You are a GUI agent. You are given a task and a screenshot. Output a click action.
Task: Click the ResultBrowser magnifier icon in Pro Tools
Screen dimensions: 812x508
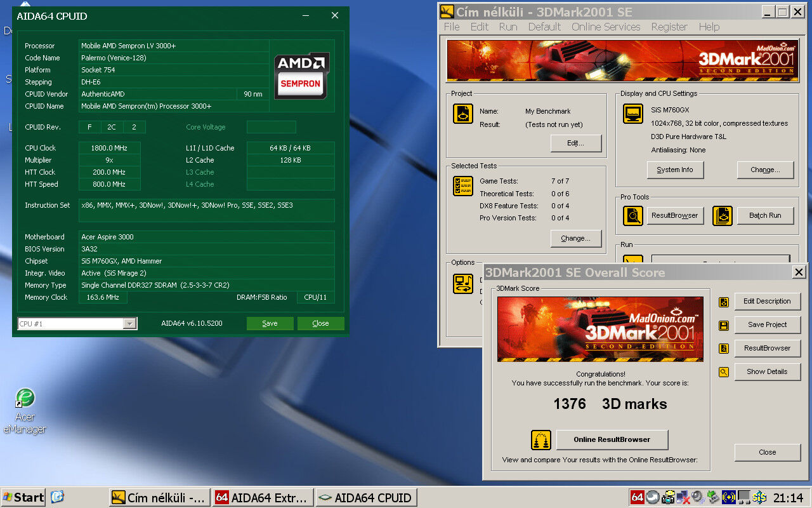(633, 216)
